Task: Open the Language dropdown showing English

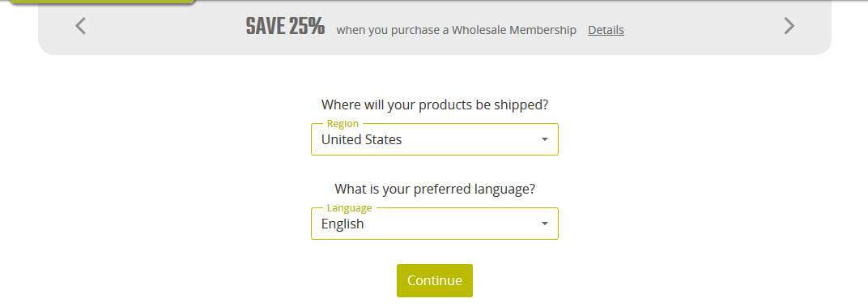Action: [x=435, y=224]
